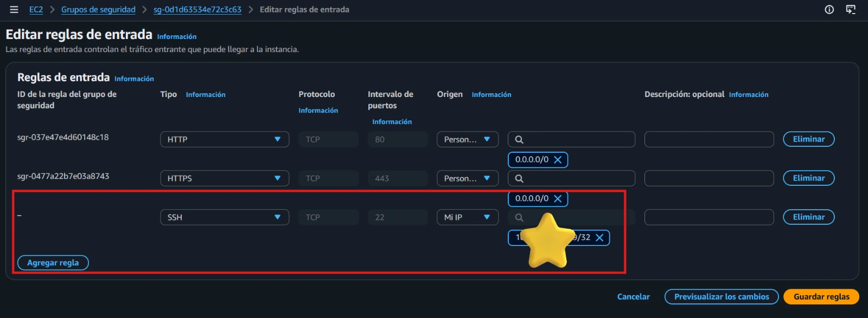The height and width of the screenshot is (318, 868).
Task: Open Origen dropdown showing Mi IP
Action: click(x=468, y=217)
